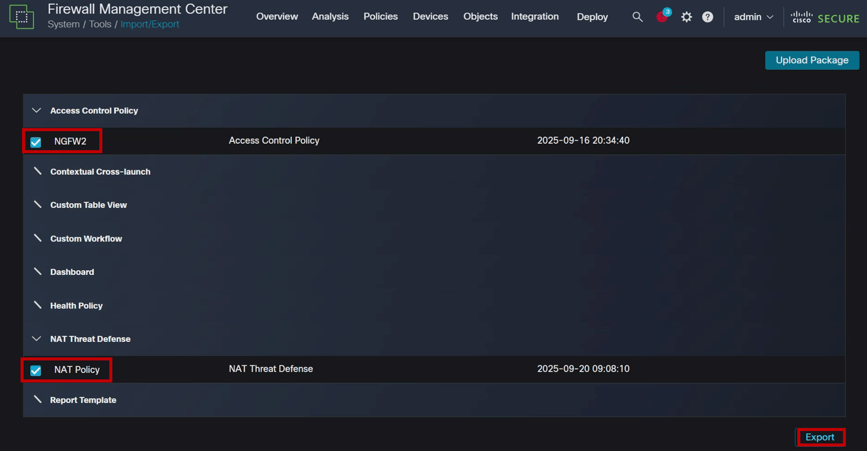Collapse the Access Control Policy section
Screen dimensions: 867x451
pyautogui.click(x=36, y=111)
